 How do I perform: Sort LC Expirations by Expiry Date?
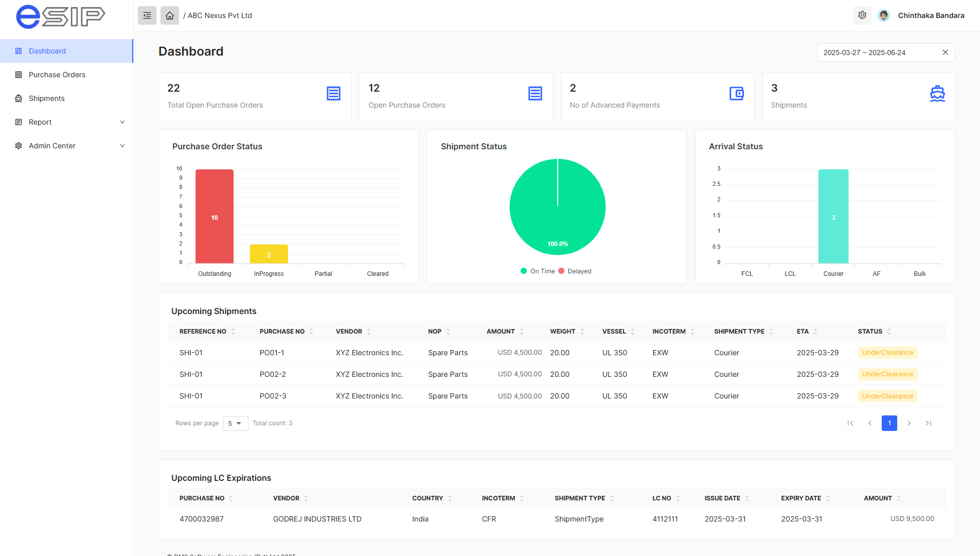tap(828, 498)
